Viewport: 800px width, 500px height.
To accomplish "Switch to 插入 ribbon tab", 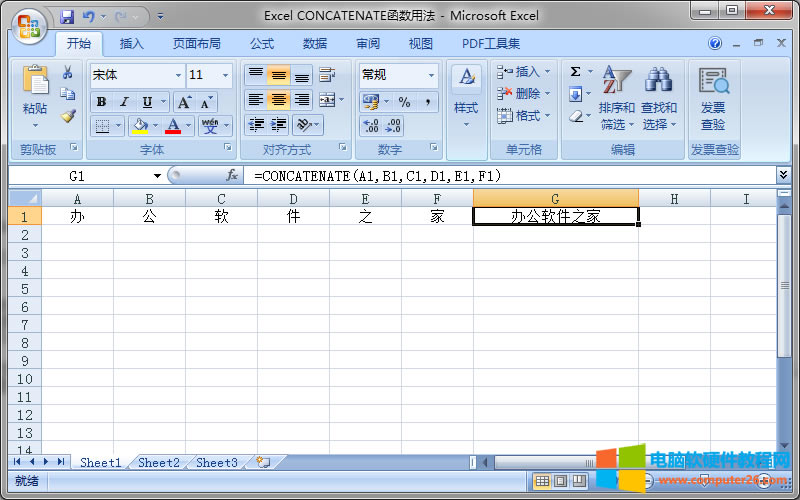I will pos(132,44).
